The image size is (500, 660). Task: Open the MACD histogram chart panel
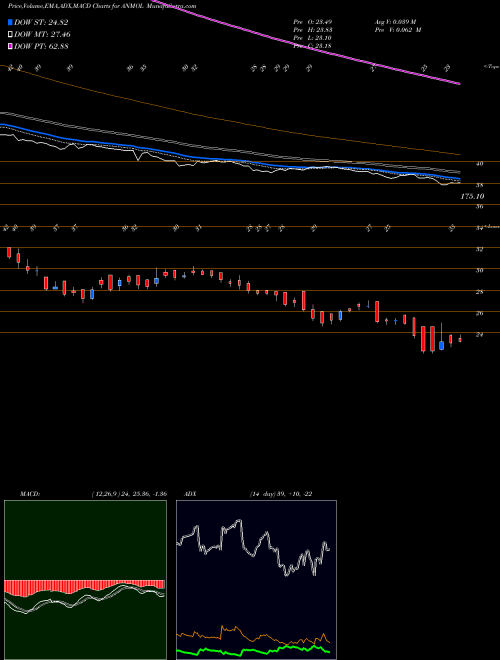(x=85, y=580)
